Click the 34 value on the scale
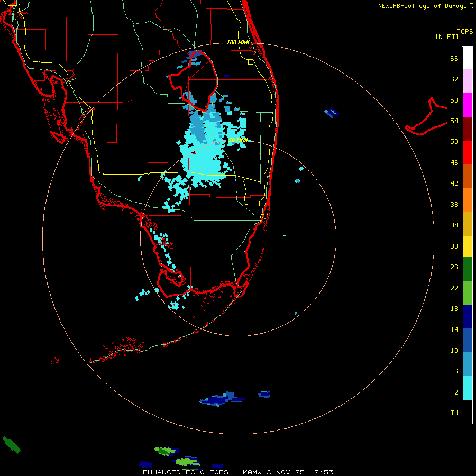The image size is (476, 476). pos(454,225)
